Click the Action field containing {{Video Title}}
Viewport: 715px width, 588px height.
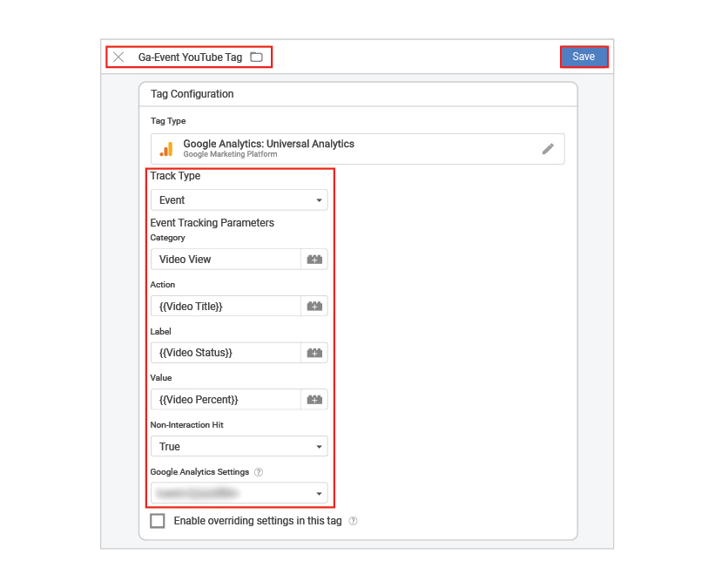click(x=226, y=306)
